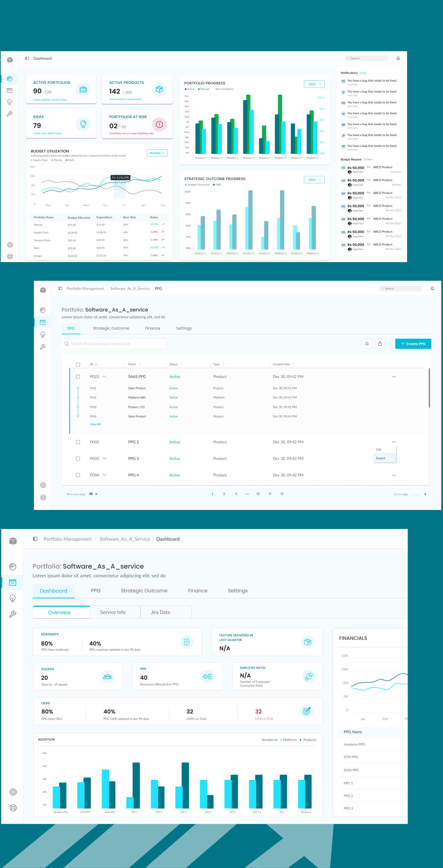Click View All link under PG01 products
Viewport: 443px width, 868px height.
coord(95,424)
